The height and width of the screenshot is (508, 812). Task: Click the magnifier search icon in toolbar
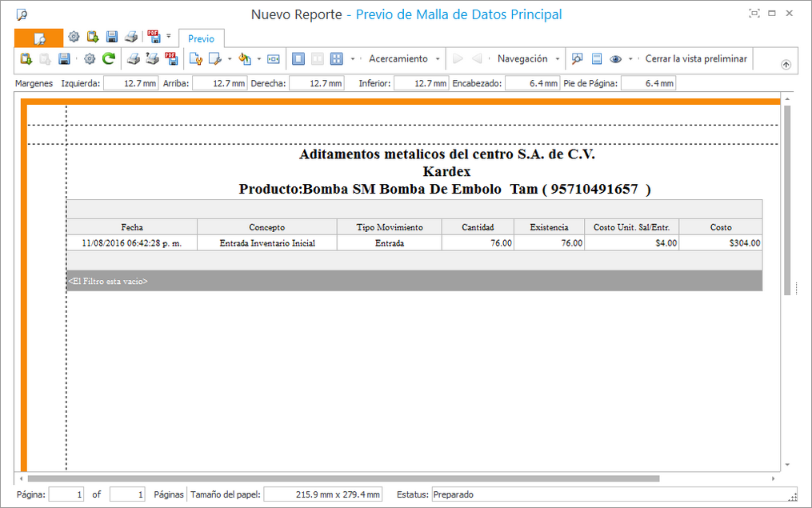point(577,59)
